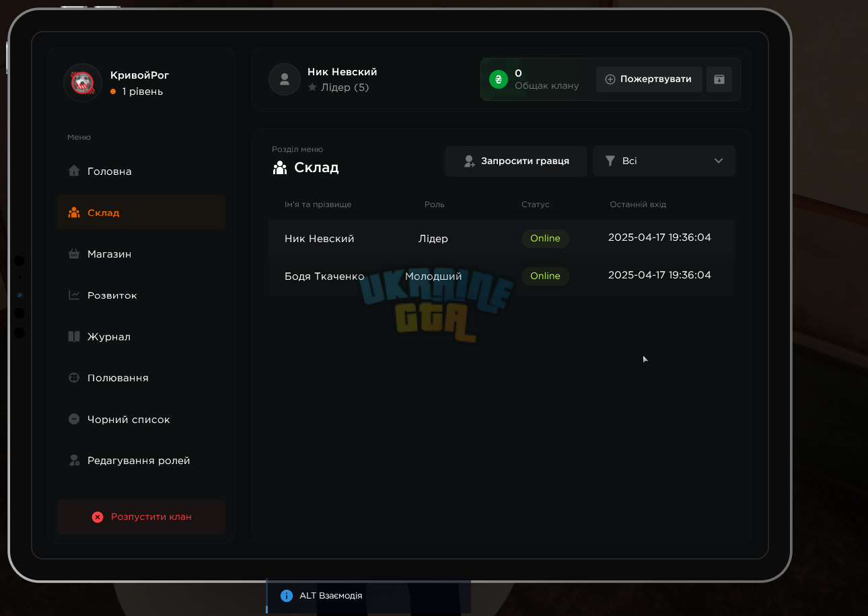Open the Чорний список section

141,420
